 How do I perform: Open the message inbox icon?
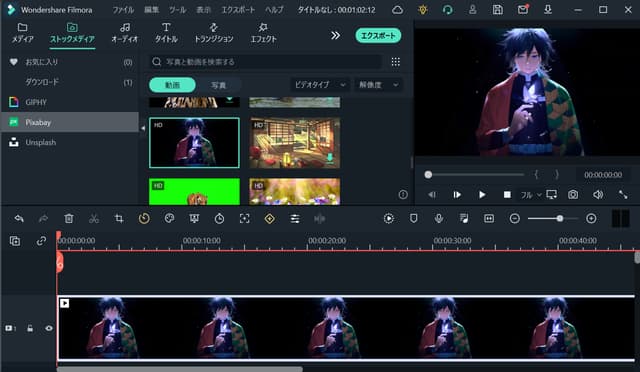pyautogui.click(x=523, y=10)
